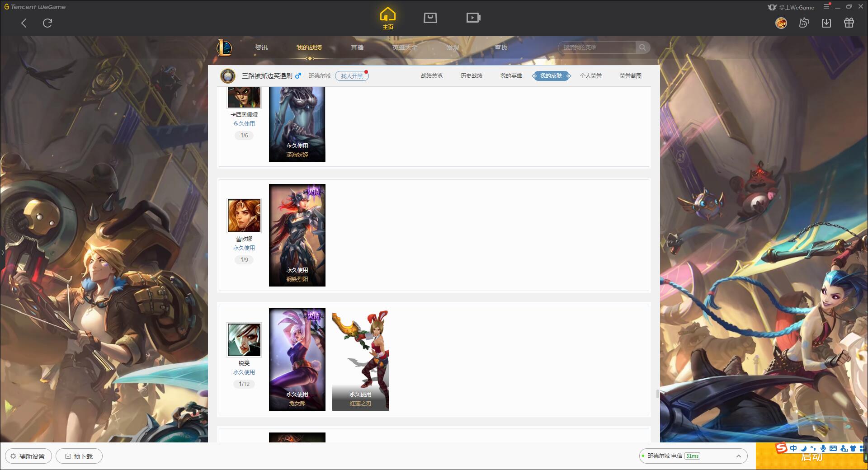This screenshot has width=868, height=470.
Task: Open the Sogou soft keyboard icon
Action: (833, 448)
